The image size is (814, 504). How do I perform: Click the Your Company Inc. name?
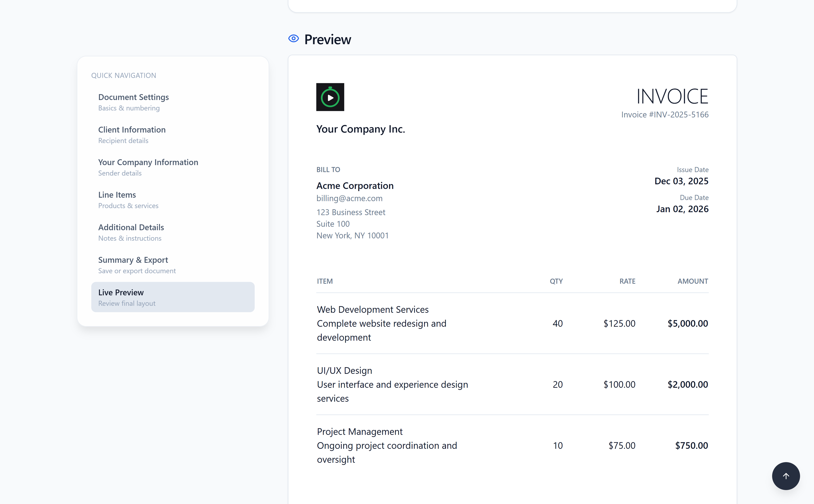tap(361, 129)
